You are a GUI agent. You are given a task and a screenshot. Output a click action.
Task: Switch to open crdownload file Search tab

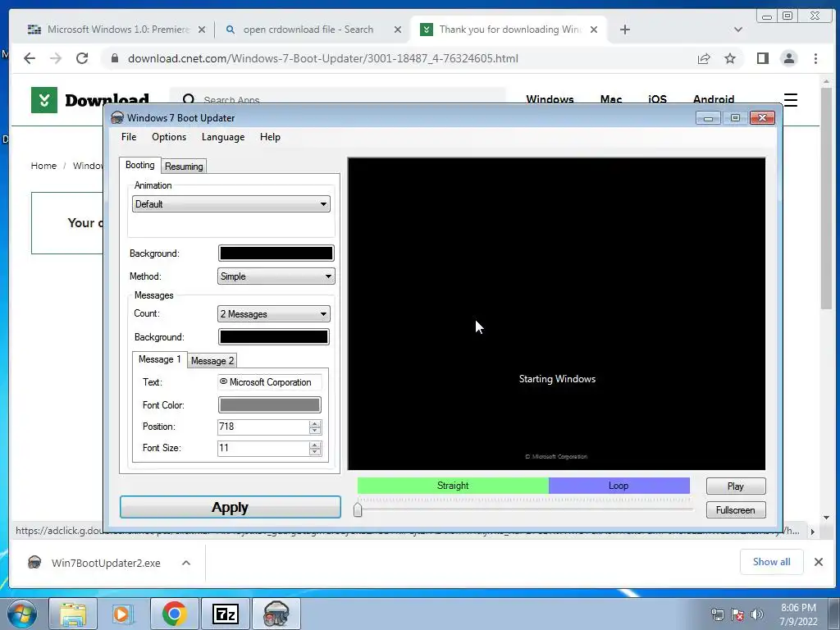coord(308,30)
